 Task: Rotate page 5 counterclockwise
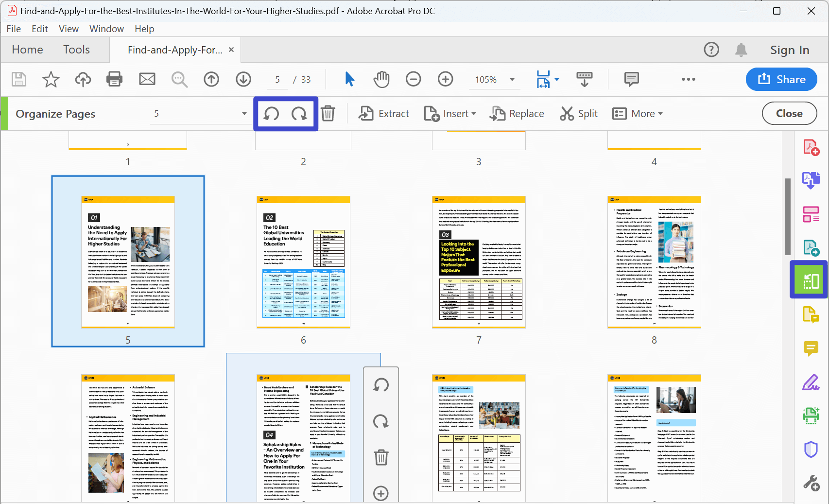coord(271,113)
